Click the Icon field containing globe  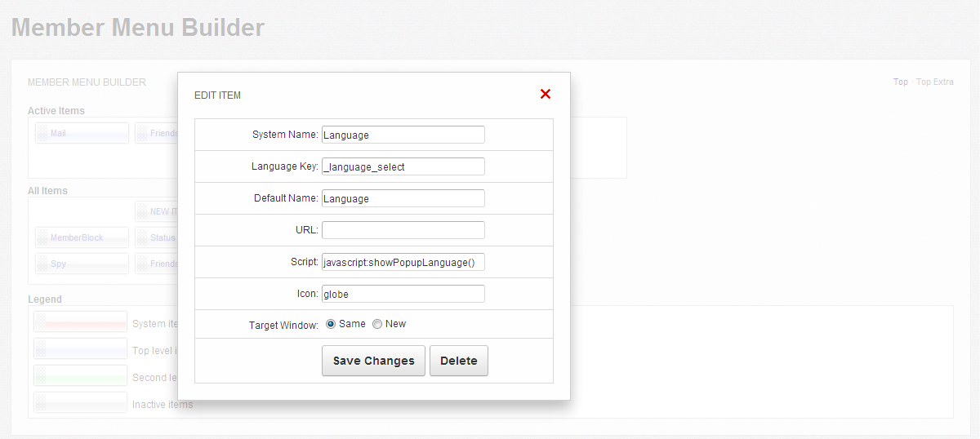coord(403,294)
